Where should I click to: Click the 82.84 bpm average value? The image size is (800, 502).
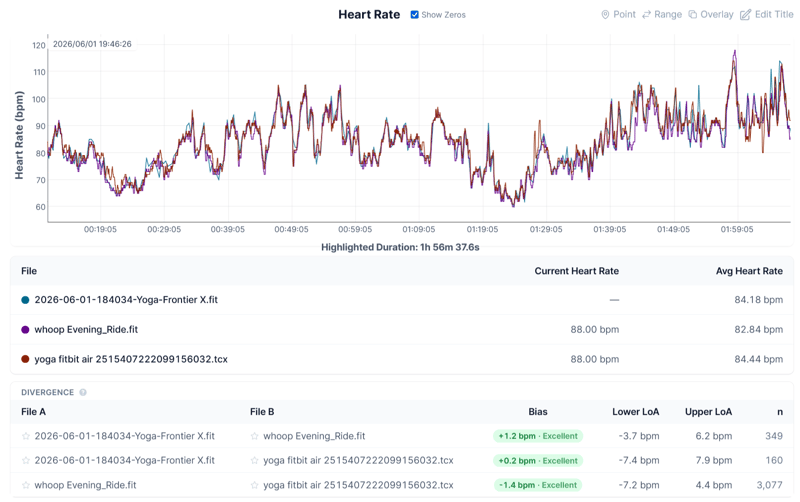click(x=758, y=330)
